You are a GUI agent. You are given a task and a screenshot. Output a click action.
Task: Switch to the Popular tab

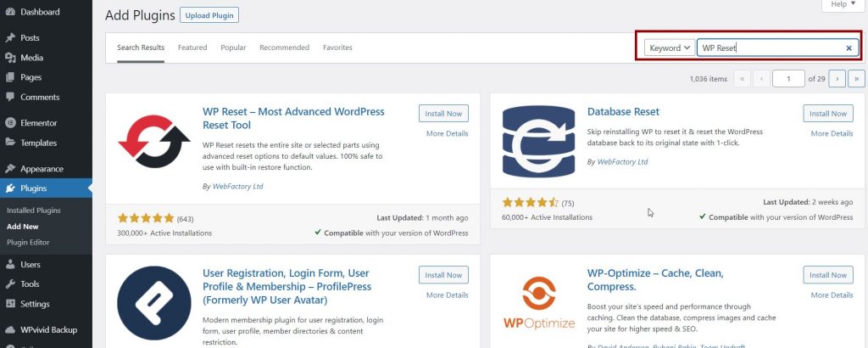(x=233, y=48)
